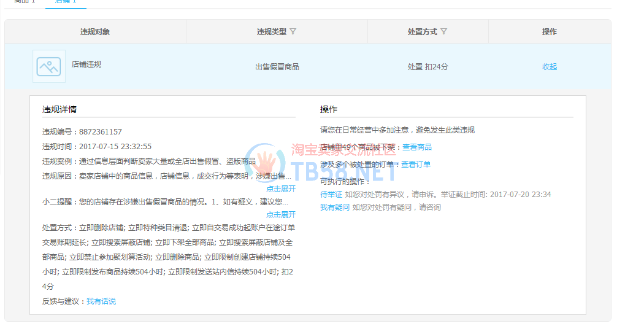Click the 待举证 appeal link
644x326 pixels.
tap(331, 195)
